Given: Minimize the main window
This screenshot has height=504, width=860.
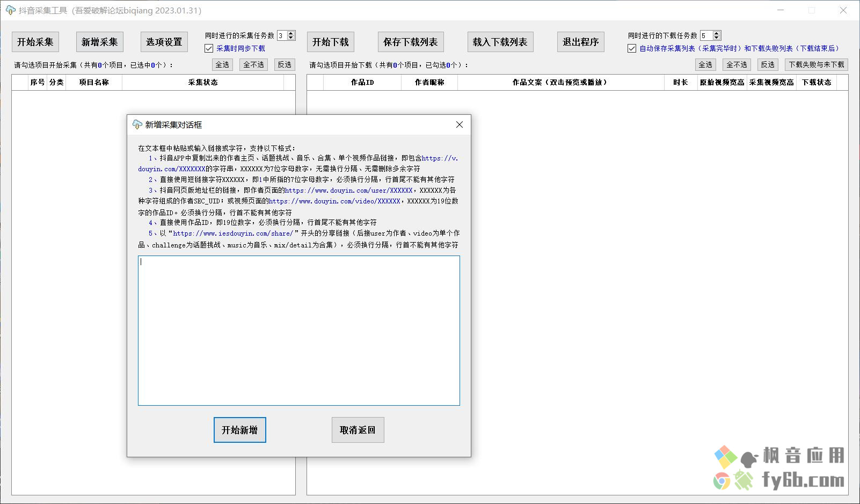Looking at the screenshot, I should 781,10.
